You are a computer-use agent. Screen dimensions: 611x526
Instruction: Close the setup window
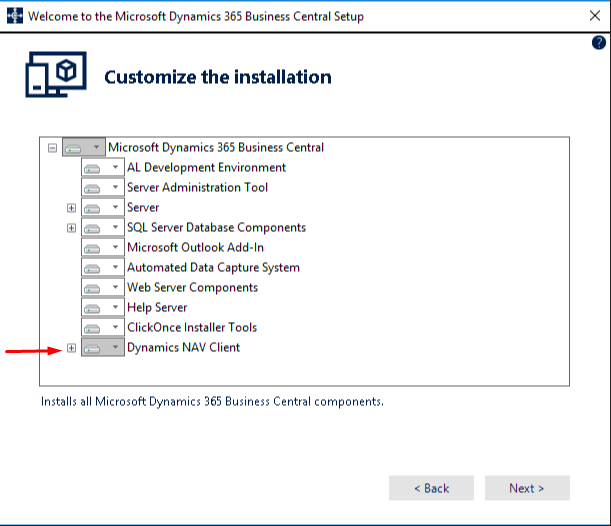(595, 16)
